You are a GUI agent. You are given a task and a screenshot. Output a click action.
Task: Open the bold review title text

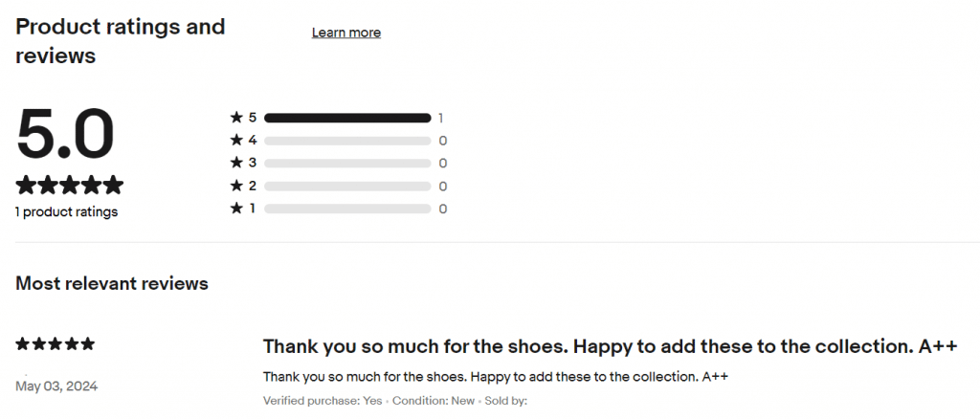[610, 346]
